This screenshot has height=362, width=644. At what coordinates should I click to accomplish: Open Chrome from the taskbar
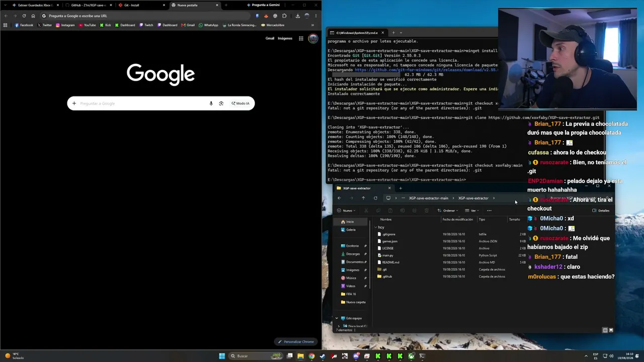(x=311, y=356)
